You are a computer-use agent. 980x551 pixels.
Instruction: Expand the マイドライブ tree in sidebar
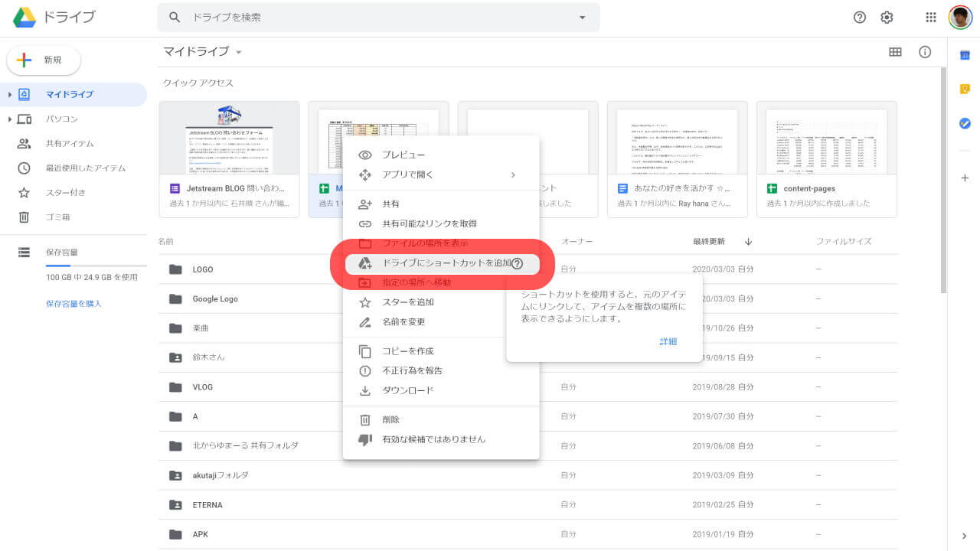(x=10, y=95)
